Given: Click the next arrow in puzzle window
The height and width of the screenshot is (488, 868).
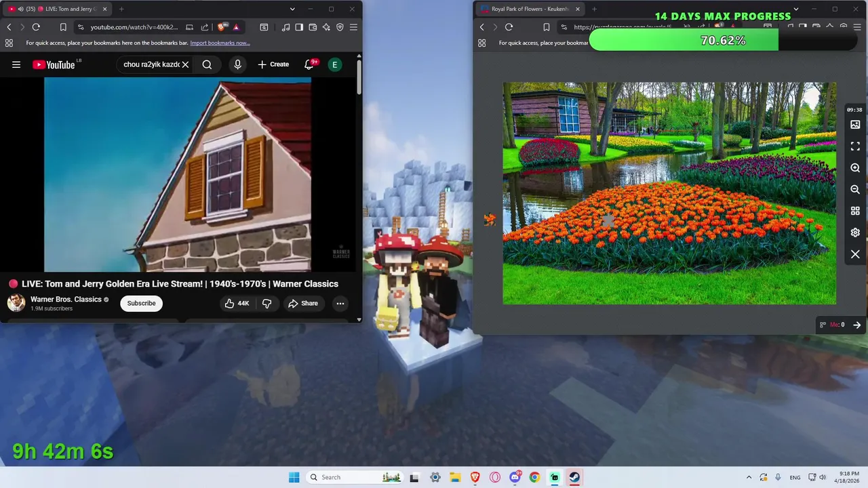Looking at the screenshot, I should coord(856,325).
